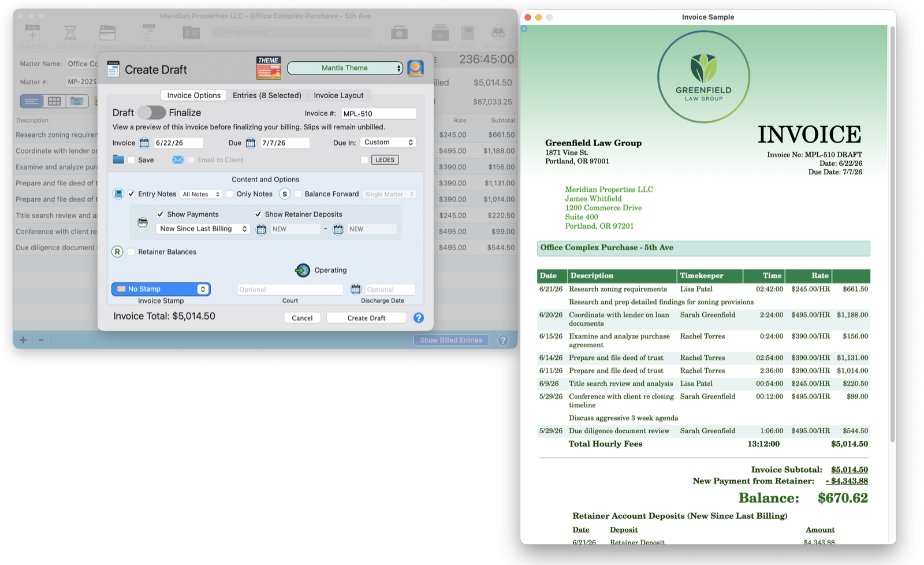The image size is (924, 565).
Task: Click the LEDES button
Action: coord(385,160)
